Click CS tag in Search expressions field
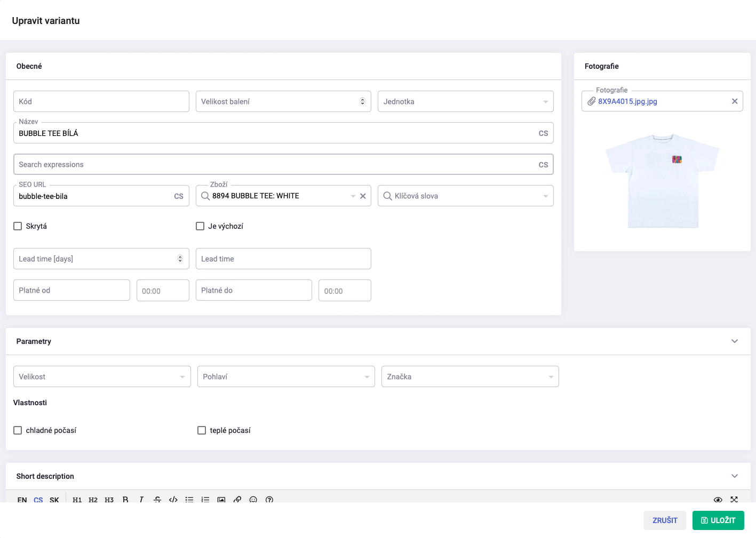Viewport: 756px width, 538px height. (543, 165)
